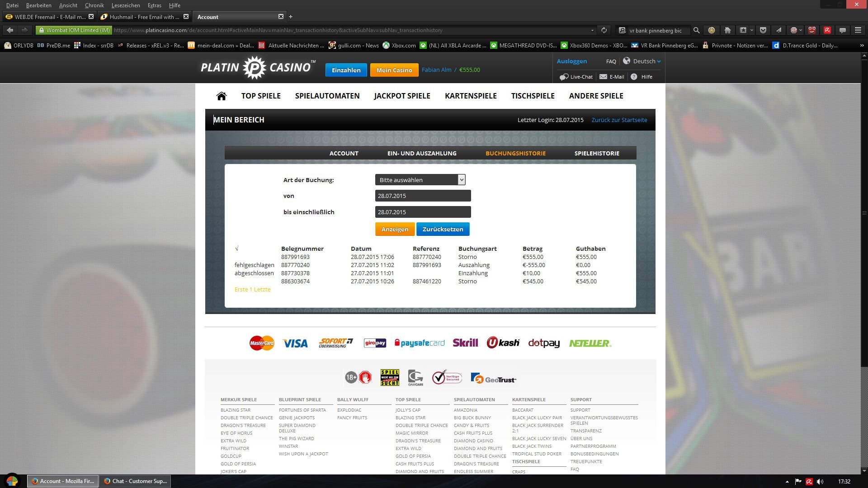Open Chat - Customer Support taskbar window
Screen dimensions: 868x488
136,481
